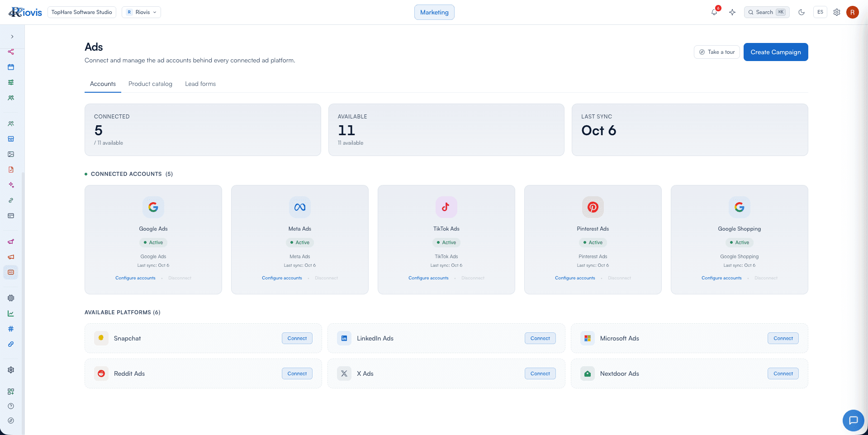
Task: Open the green line chart icon
Action: coord(11,313)
